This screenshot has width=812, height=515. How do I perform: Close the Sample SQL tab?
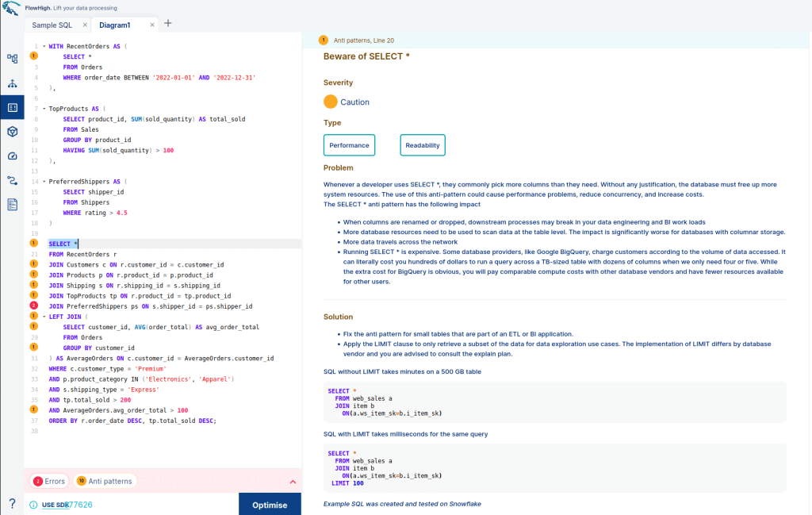[85, 25]
